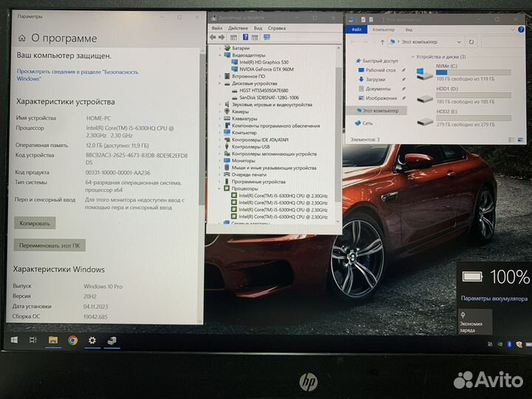Viewport: 532px width, 399px height.
Task: Click the up arrow in Explorer navigation
Action: pos(383,42)
